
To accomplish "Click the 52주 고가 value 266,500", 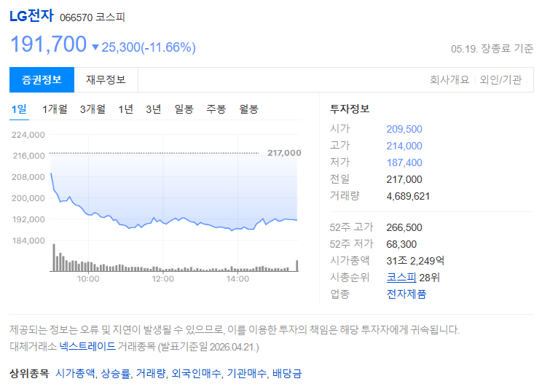I will tap(404, 227).
